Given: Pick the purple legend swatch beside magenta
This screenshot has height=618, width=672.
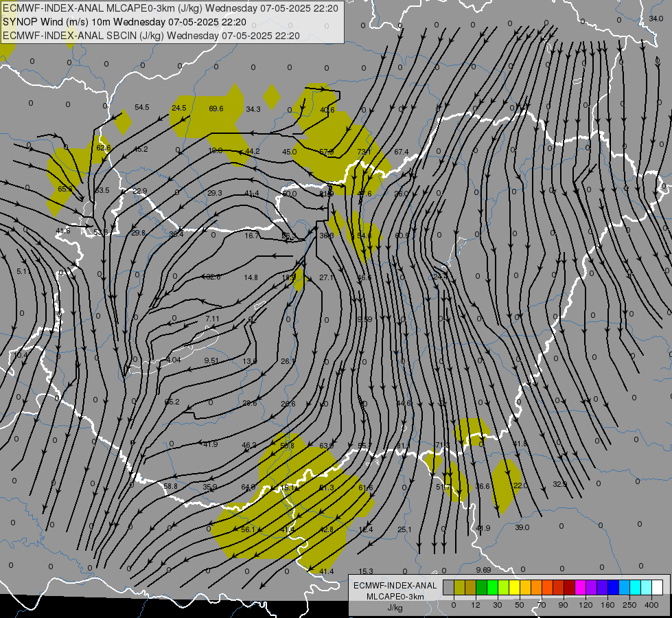Looking at the screenshot, I should [x=592, y=587].
